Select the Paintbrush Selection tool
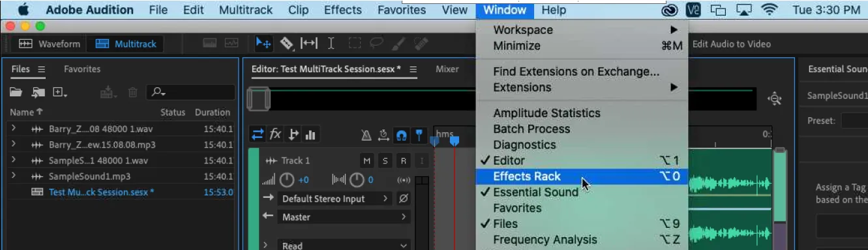The width and height of the screenshot is (868, 250). pos(399,44)
